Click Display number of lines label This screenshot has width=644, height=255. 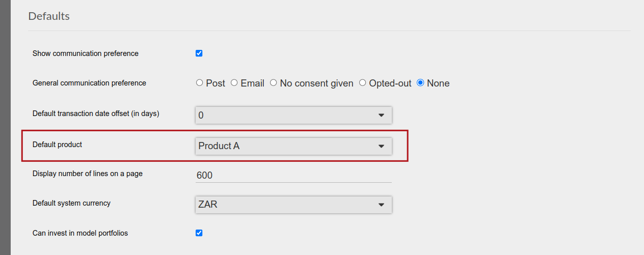tap(88, 174)
